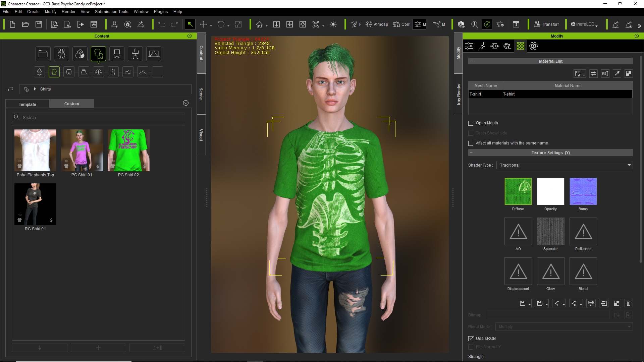Open the Visual side tab
The height and width of the screenshot is (362, 644).
[x=201, y=135]
